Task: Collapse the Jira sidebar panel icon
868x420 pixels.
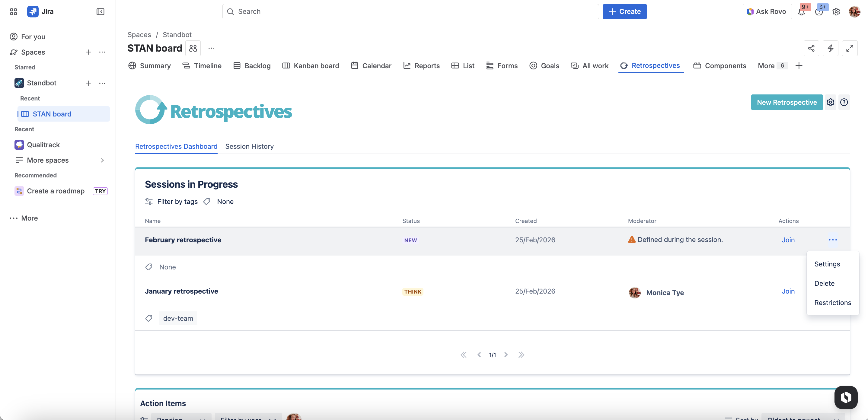Action: pyautogui.click(x=100, y=12)
